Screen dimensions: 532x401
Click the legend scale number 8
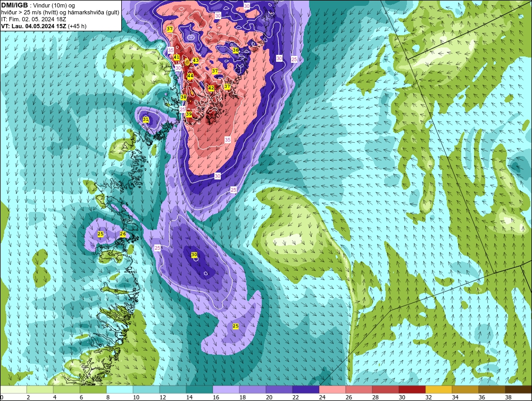click(x=108, y=397)
